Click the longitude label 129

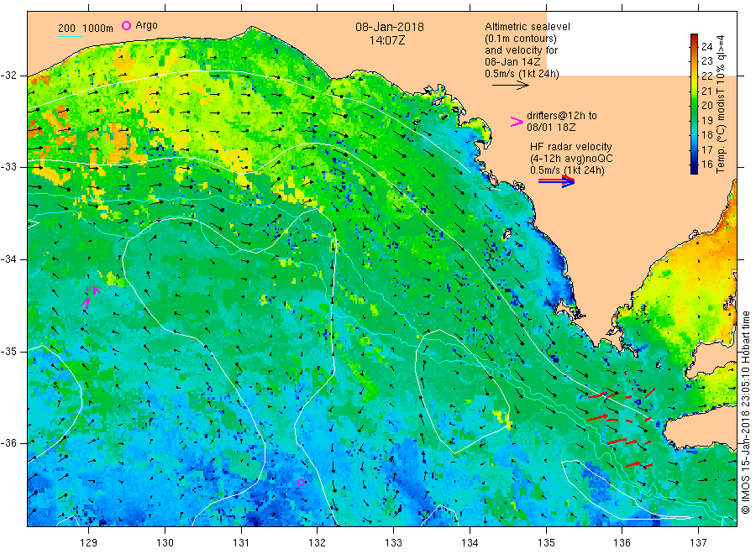(x=89, y=543)
